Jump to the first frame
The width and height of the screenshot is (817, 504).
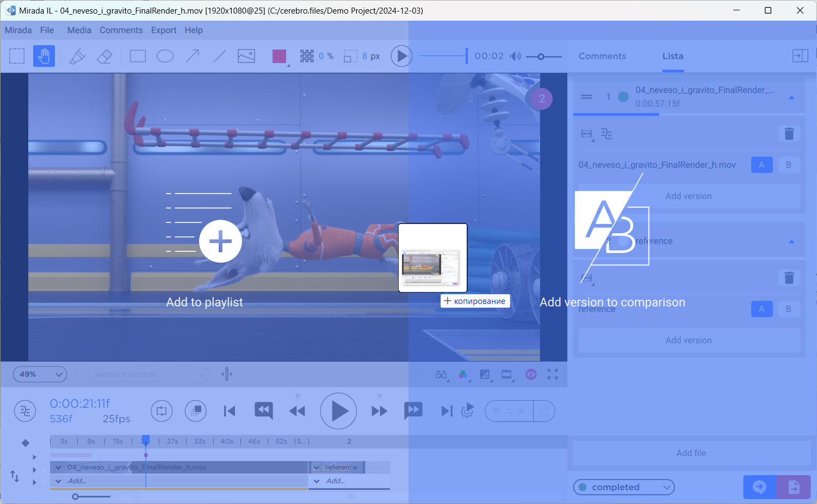230,411
